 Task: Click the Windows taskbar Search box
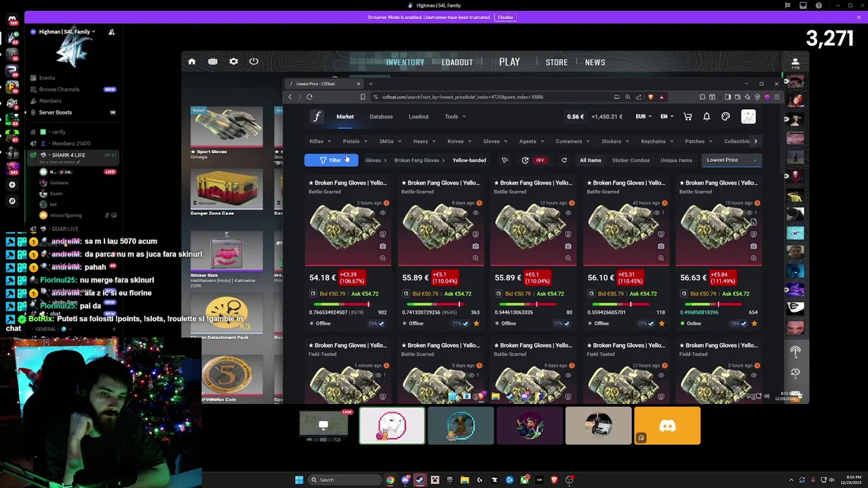(343, 480)
